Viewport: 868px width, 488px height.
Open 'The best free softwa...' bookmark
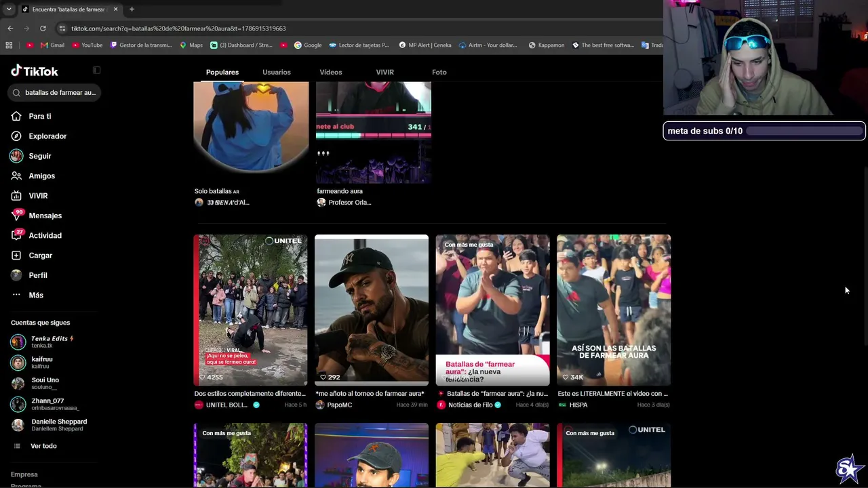pos(604,45)
